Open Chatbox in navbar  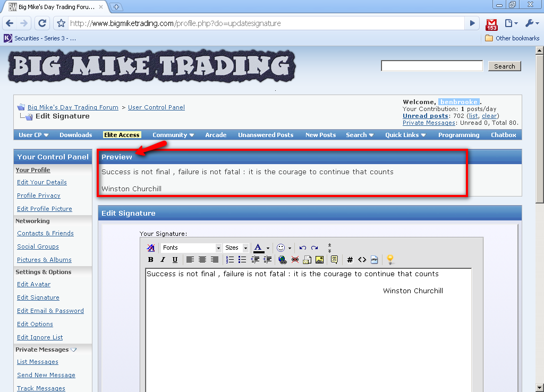504,135
